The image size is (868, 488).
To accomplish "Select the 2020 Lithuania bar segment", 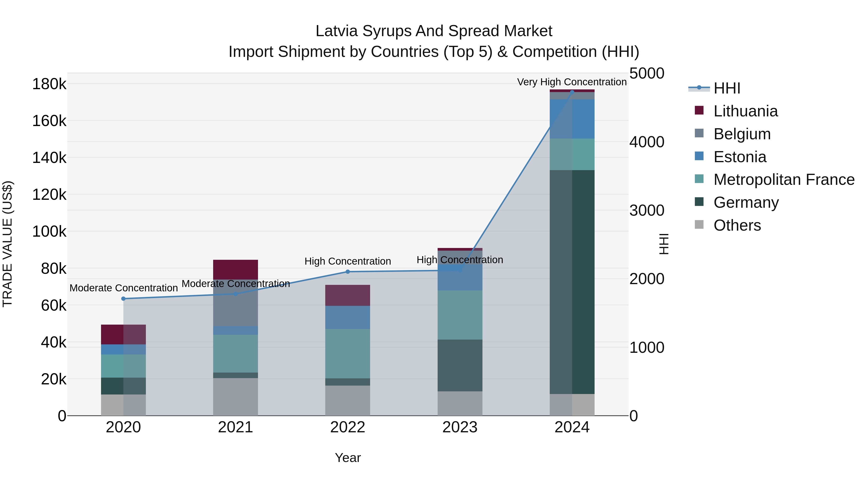I will tap(123, 335).
